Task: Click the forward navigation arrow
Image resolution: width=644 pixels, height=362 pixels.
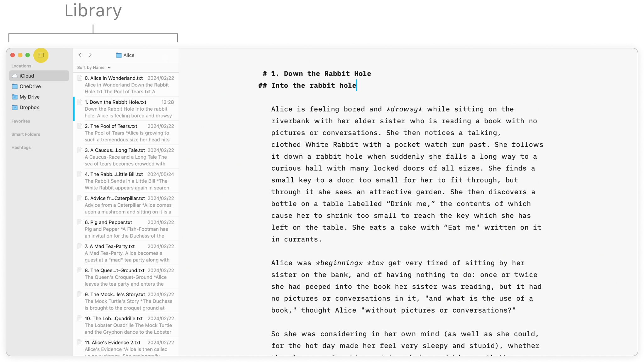Action: (x=90, y=55)
